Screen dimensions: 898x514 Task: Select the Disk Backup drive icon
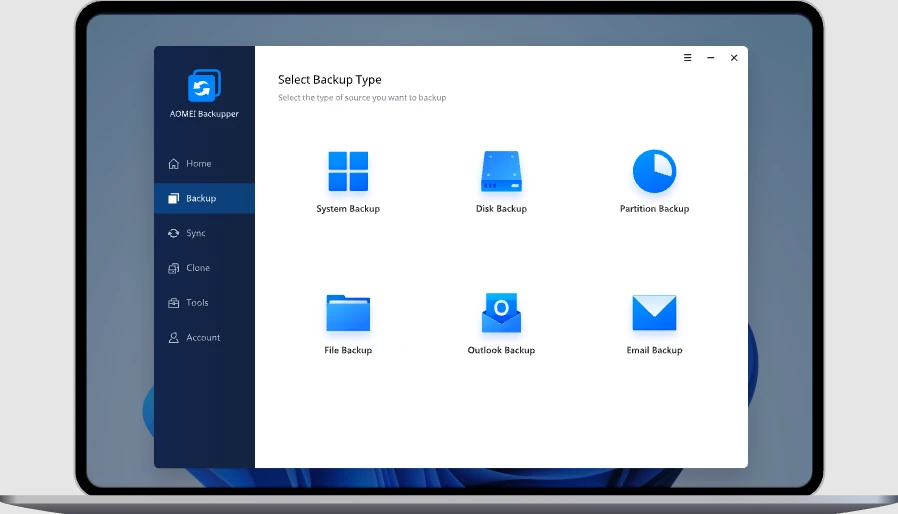point(501,172)
